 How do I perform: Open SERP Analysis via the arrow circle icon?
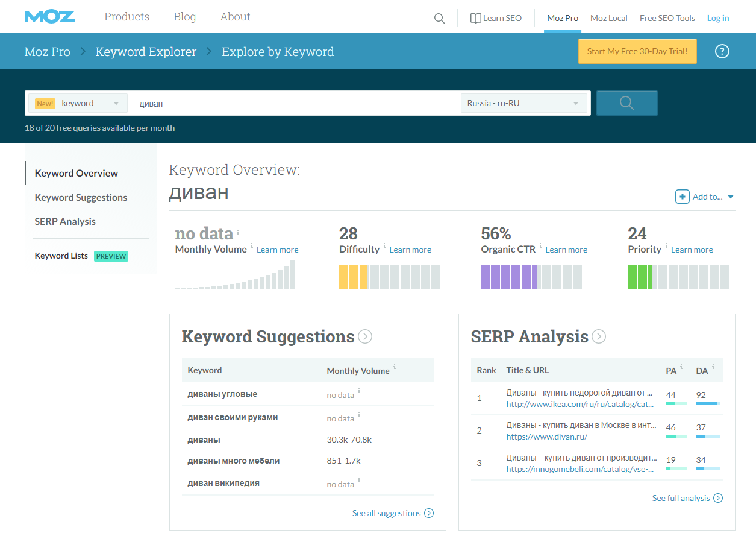pos(598,336)
